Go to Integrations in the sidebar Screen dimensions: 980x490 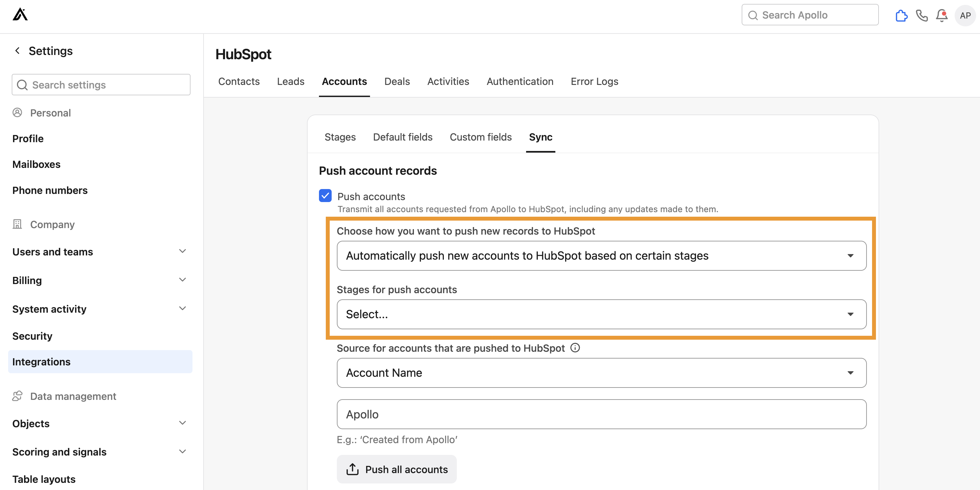(41, 361)
